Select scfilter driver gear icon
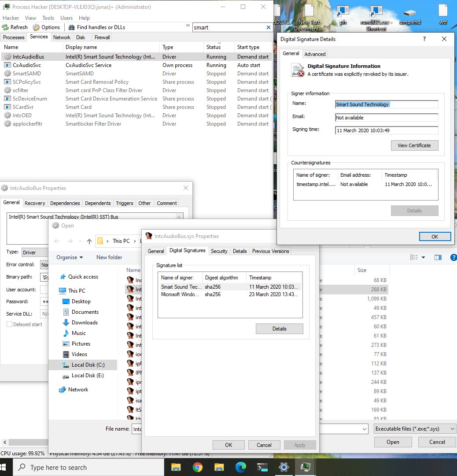The width and height of the screenshot is (457, 476). [x=7, y=90]
